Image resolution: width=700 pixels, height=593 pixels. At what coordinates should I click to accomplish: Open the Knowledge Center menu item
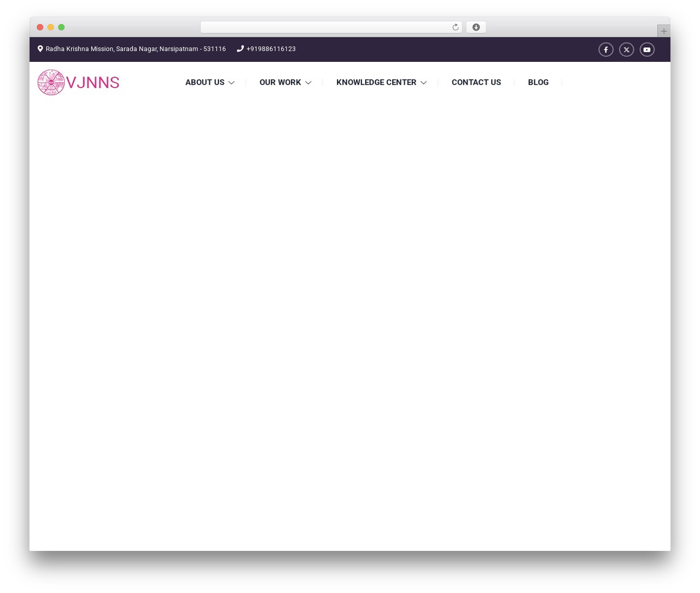376,82
